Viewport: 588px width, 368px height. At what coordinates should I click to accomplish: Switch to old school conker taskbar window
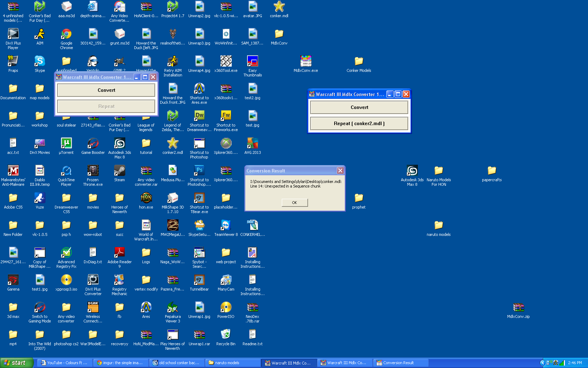176,363
